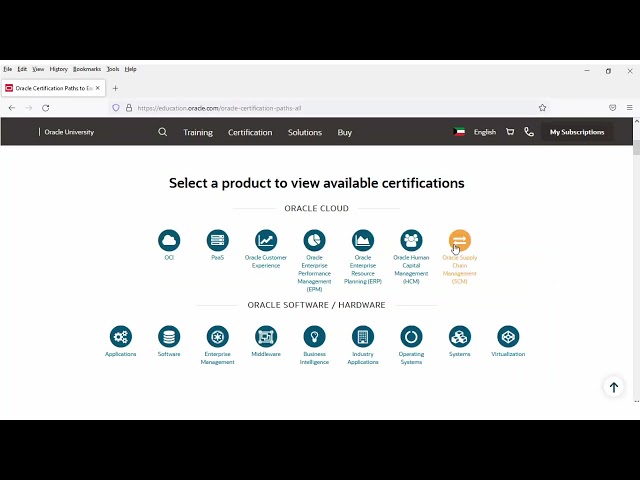Screen dimensions: 640x480
Task: Click the My Subscriptions button
Action: [577, 132]
